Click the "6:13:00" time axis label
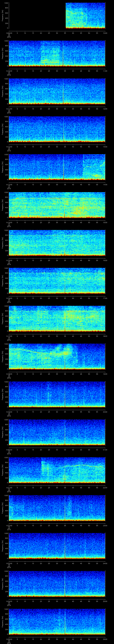Screen dimensions: 114x644 click(x=9, y=184)
